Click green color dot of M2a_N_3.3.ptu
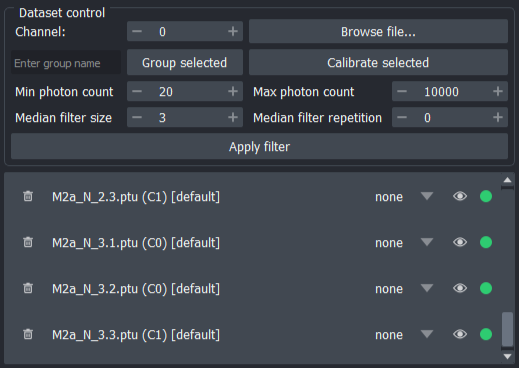Screen dimensions: 519x368 click(486, 334)
